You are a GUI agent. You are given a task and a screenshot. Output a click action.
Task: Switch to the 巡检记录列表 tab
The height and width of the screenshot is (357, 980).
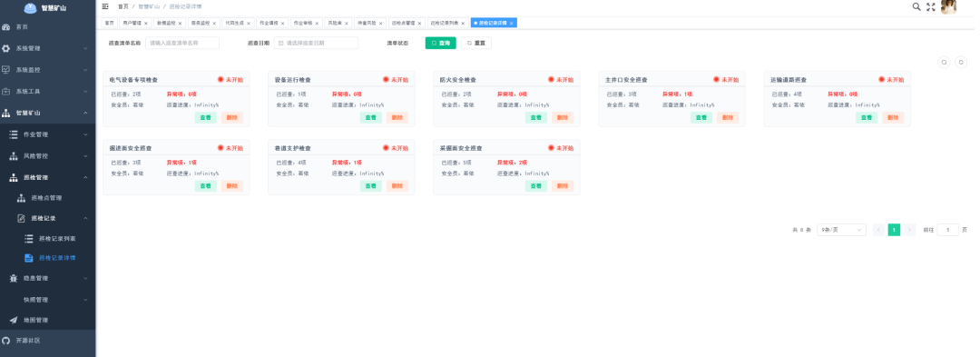447,23
